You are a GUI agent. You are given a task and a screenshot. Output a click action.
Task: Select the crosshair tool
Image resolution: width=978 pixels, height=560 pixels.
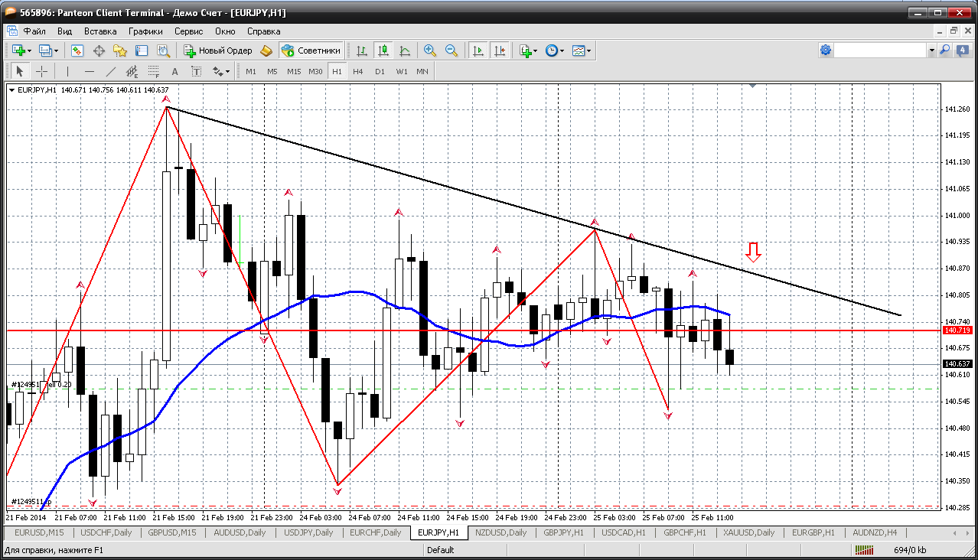(x=41, y=71)
